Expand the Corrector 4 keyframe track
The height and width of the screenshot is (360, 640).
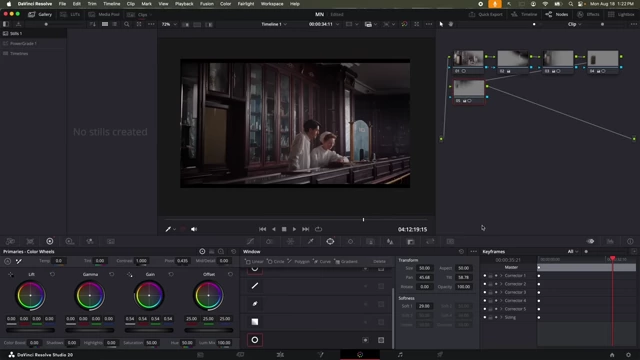click(x=501, y=300)
